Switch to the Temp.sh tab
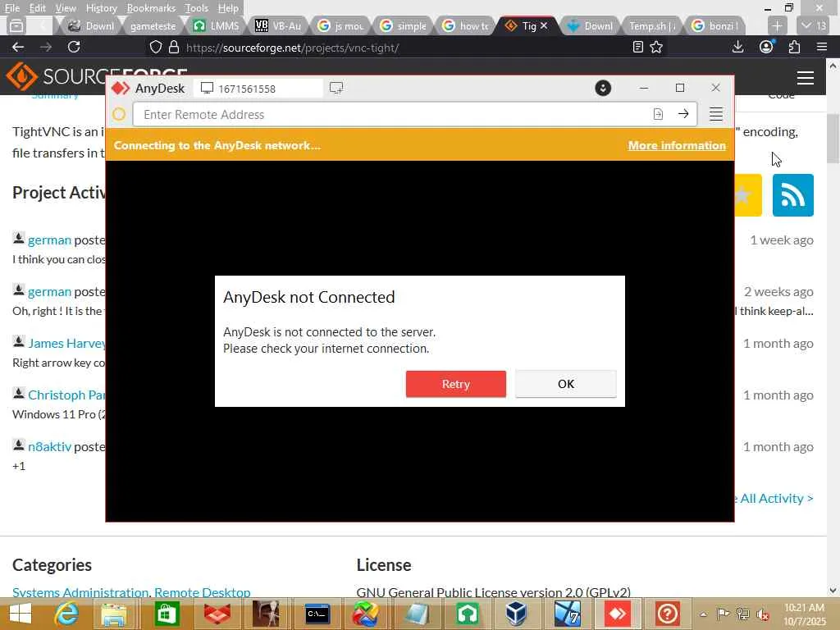This screenshot has height=630, width=840. (x=651, y=25)
